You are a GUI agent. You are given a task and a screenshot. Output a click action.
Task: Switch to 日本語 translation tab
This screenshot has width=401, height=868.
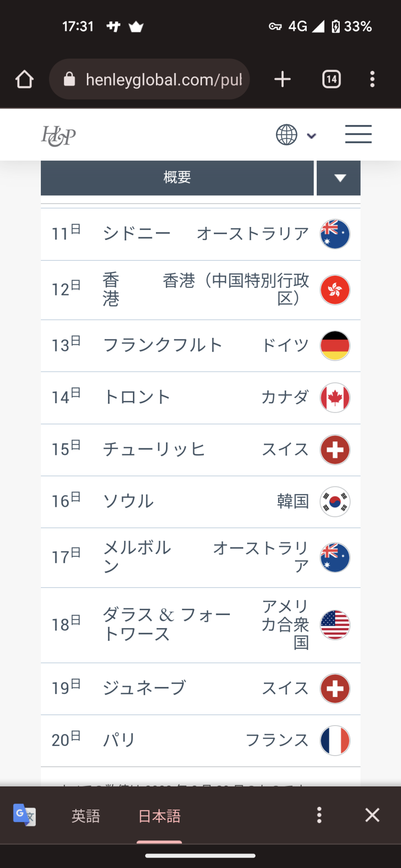point(159,816)
